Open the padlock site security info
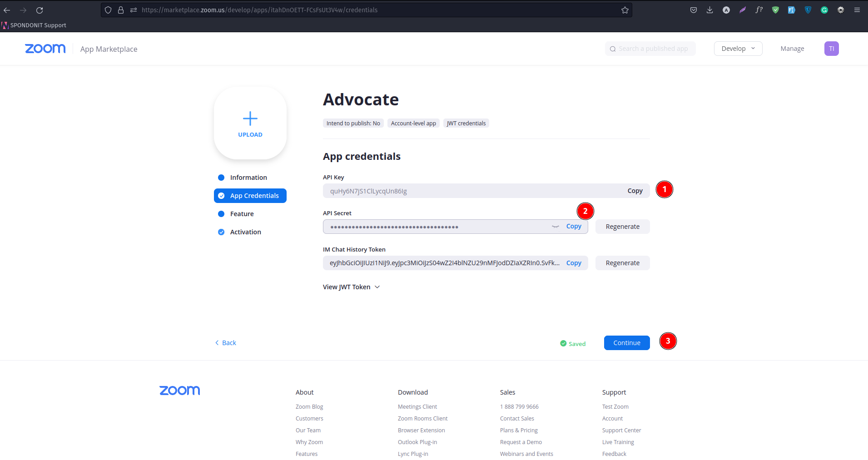The width and height of the screenshot is (868, 460). (x=121, y=10)
